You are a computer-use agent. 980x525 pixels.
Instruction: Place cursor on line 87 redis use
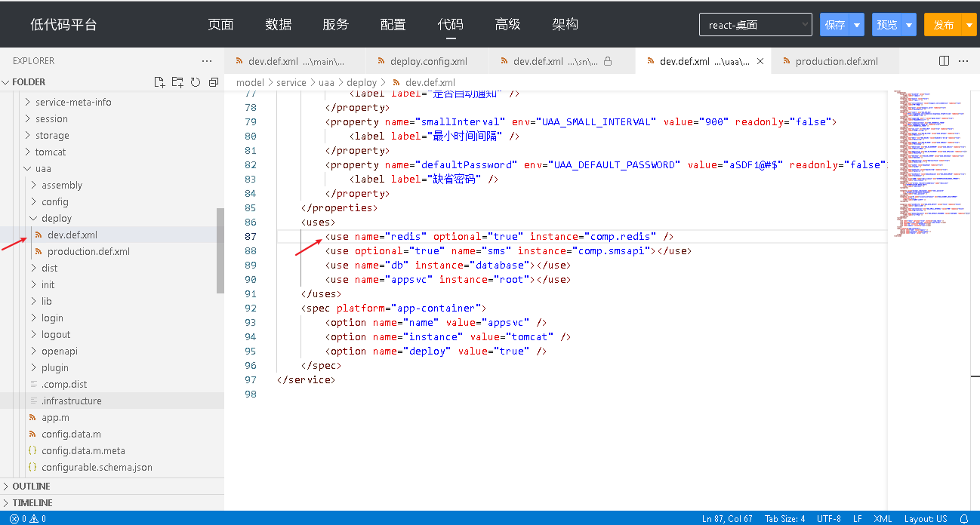click(x=499, y=236)
